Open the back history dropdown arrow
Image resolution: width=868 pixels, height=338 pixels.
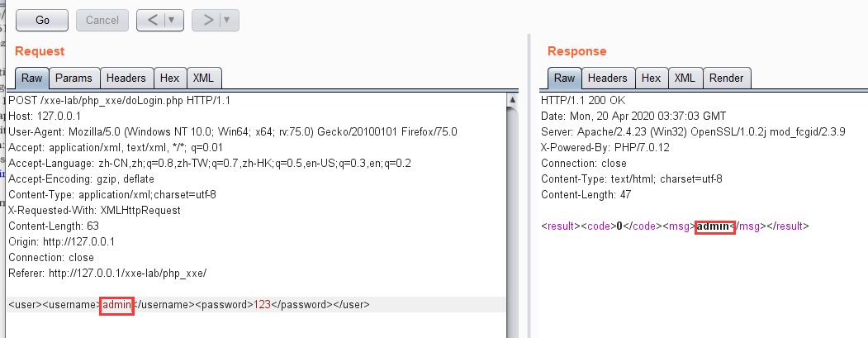172,20
